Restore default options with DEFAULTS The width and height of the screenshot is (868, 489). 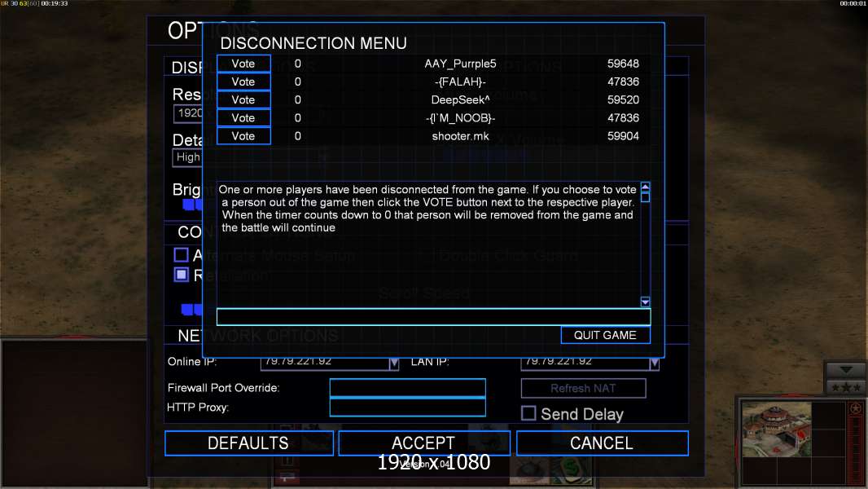coord(248,443)
